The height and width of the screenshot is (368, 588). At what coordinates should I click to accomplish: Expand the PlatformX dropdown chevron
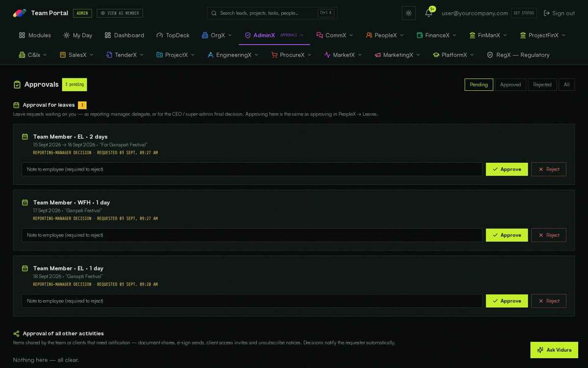coord(472,55)
